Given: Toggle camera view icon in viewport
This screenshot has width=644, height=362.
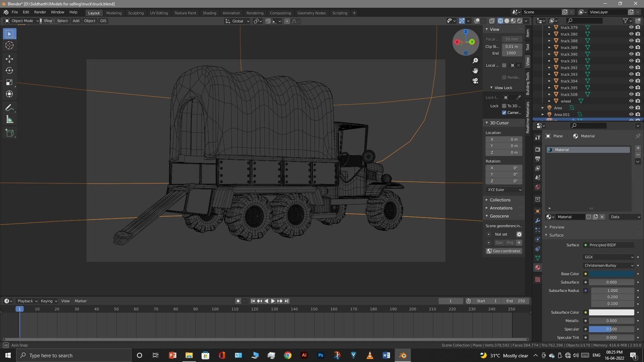Looking at the screenshot, I should click(475, 81).
